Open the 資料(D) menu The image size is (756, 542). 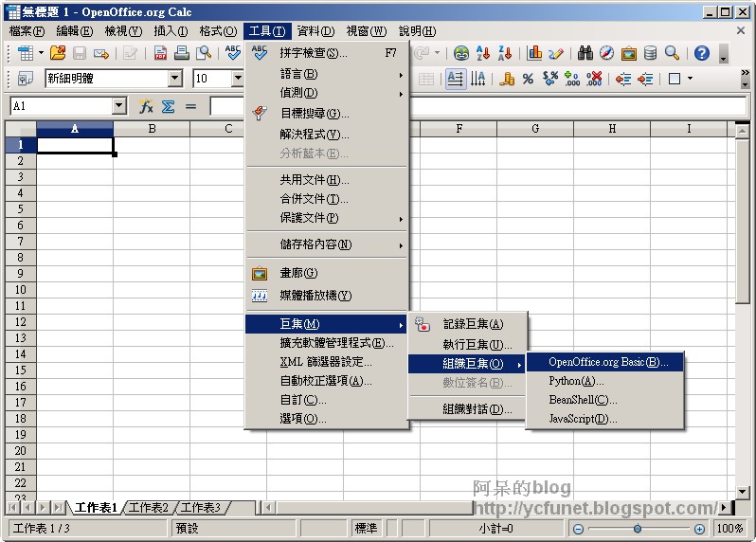tap(315, 31)
